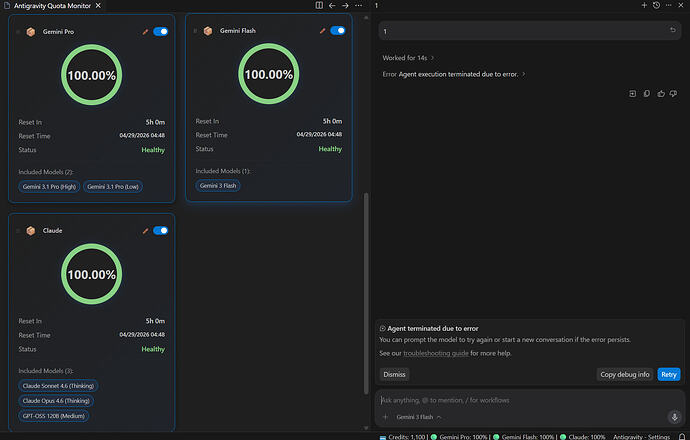This screenshot has width=690, height=440.
Task: Start voice input with the microphone button
Action: pyautogui.click(x=674, y=417)
